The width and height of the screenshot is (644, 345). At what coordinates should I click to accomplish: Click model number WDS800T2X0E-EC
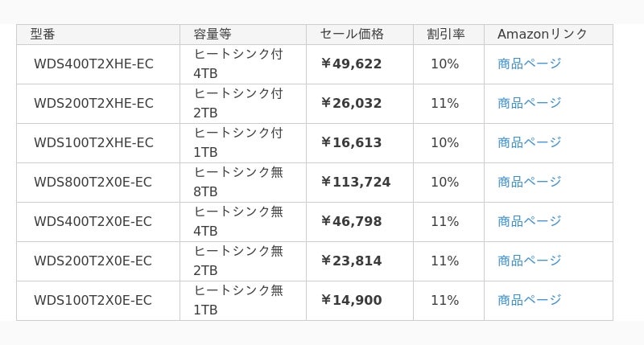pyautogui.click(x=93, y=182)
